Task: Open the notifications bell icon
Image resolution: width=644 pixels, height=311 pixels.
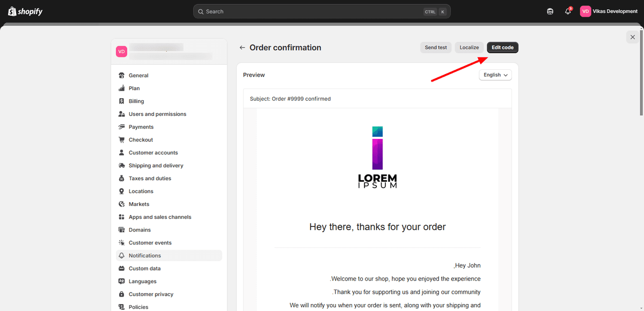Action: click(x=568, y=11)
